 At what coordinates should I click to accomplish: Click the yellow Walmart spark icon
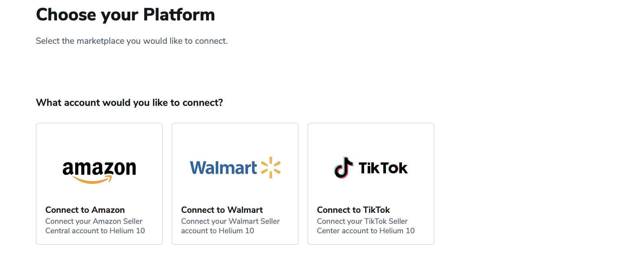271,168
